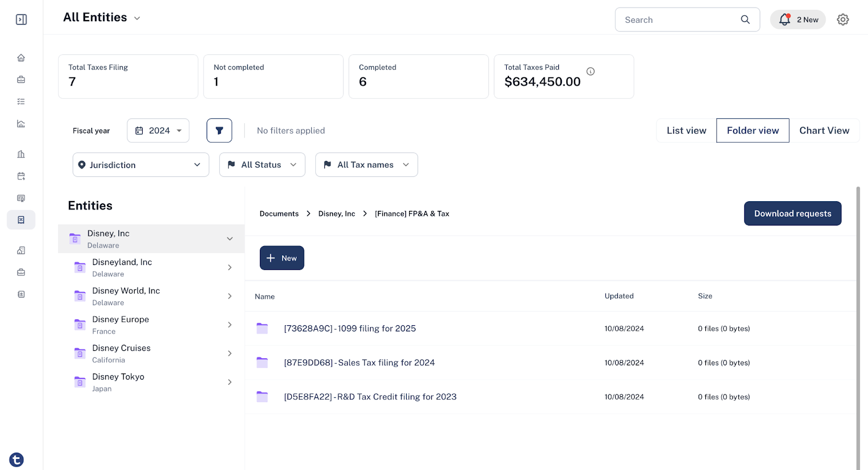Open the address book icon in sidebar
This screenshot has height=470, width=868.
coord(21,294)
